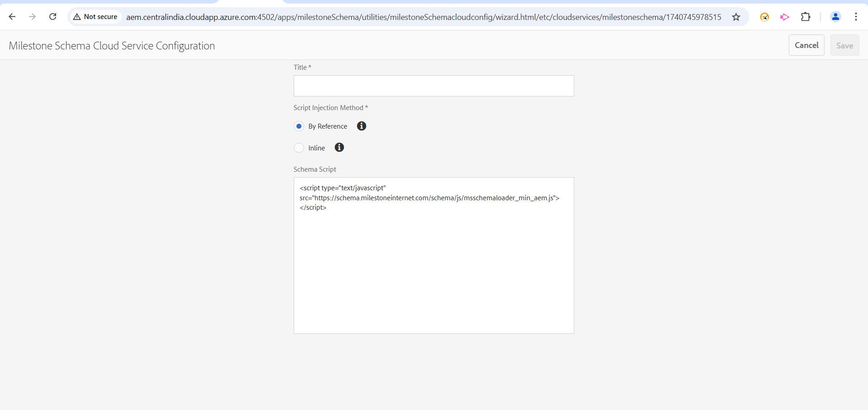This screenshot has width=868, height=410.
Task: Go back to the previous page
Action: 12,17
